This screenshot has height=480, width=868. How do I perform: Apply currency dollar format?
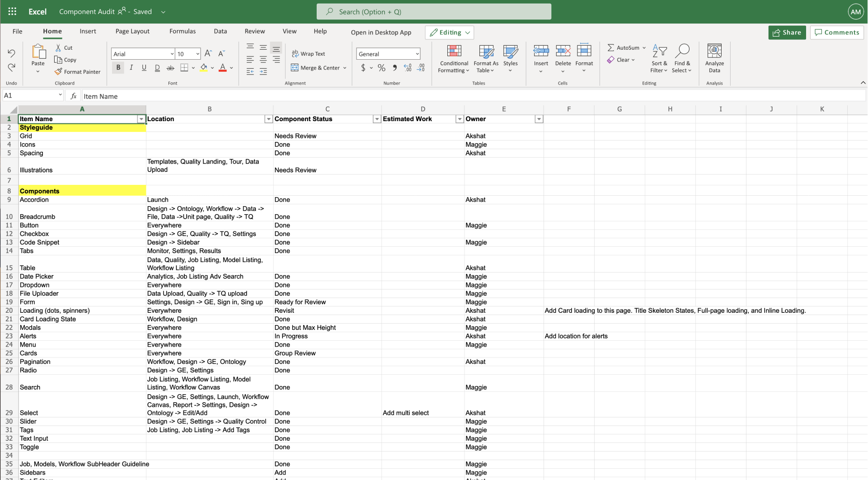click(x=363, y=68)
